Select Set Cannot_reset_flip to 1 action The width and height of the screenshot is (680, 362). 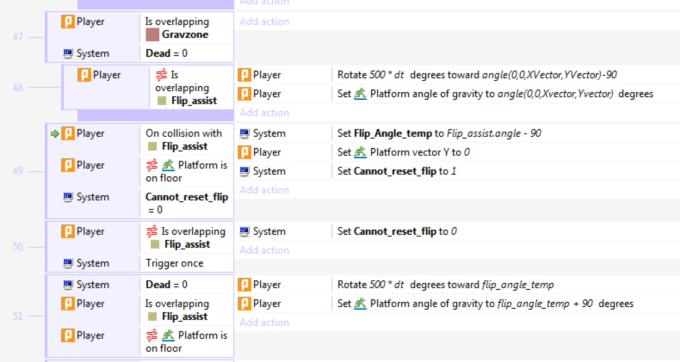(397, 171)
